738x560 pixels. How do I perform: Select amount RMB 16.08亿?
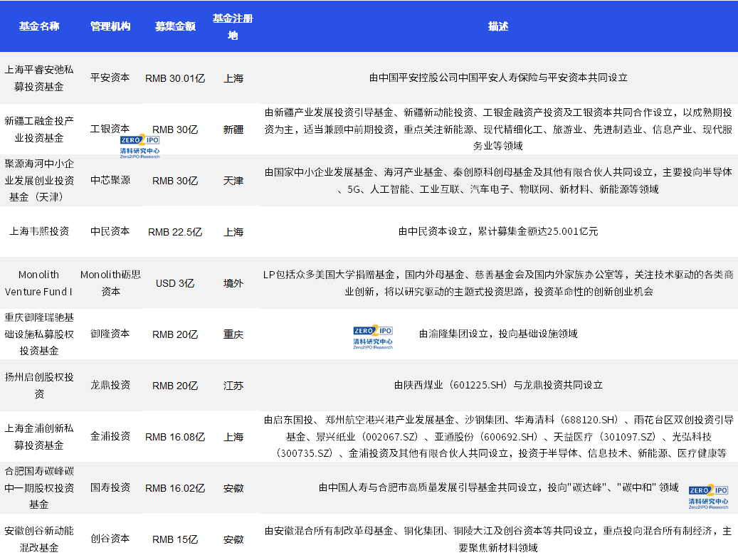[x=175, y=437]
